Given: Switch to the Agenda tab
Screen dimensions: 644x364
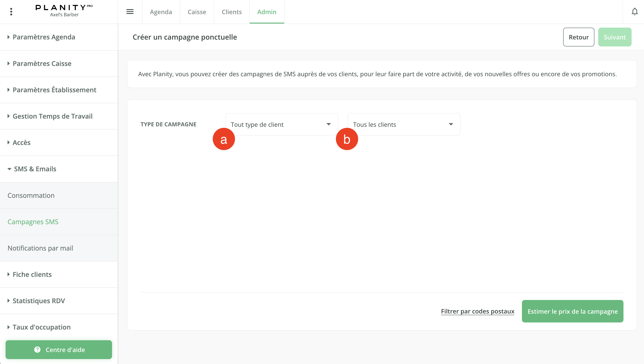Looking at the screenshot, I should [x=161, y=12].
